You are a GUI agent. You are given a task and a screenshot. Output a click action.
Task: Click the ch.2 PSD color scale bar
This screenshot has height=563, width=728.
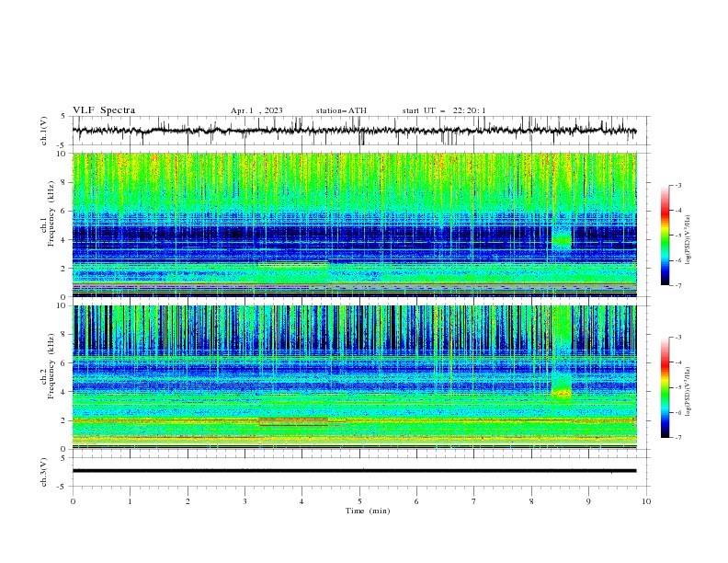point(665,387)
